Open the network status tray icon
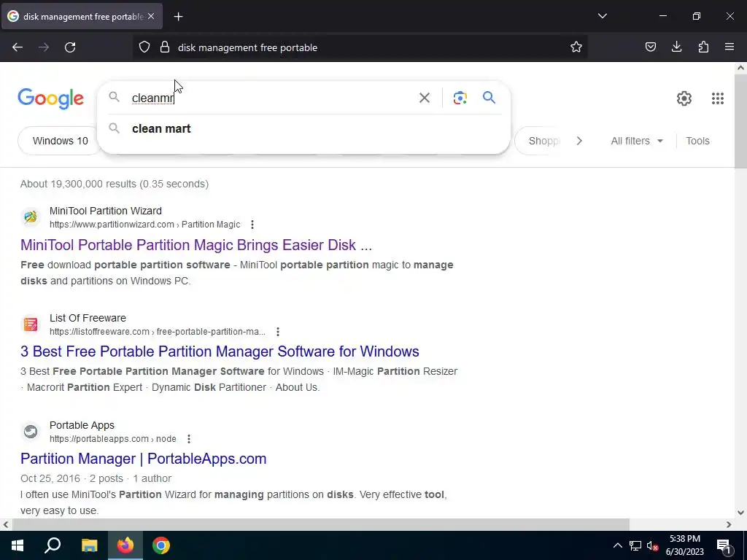Screen dimensions: 747x560 click(635, 545)
